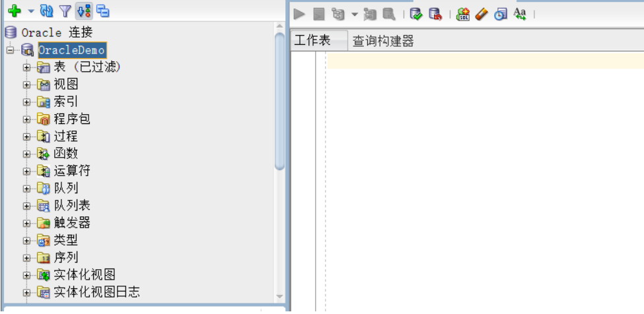Image resolution: width=644 pixels, height=314 pixels.
Task: Expand the 过程 node
Action: [x=26, y=137]
